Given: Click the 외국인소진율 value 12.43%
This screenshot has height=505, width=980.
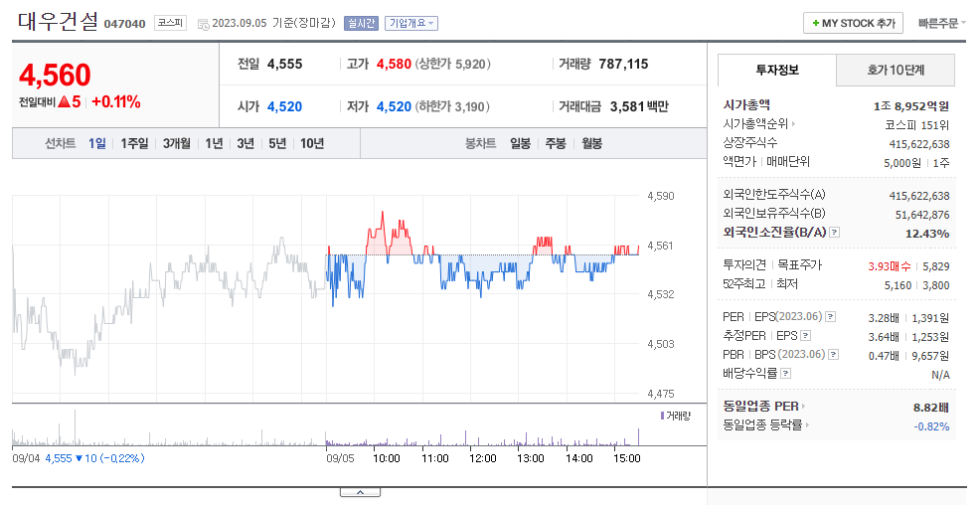Looking at the screenshot, I should pos(927,234).
